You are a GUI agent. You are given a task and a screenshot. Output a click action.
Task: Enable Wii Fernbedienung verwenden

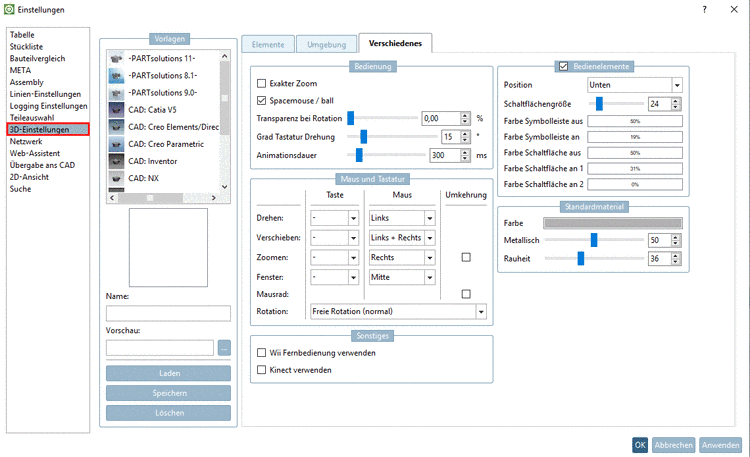point(261,353)
